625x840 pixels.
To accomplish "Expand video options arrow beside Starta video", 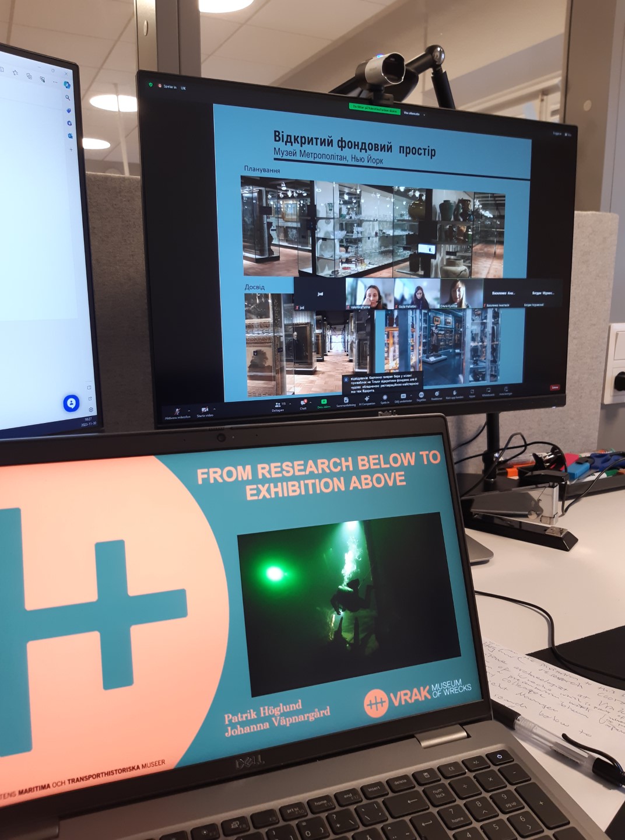I will click(x=215, y=409).
